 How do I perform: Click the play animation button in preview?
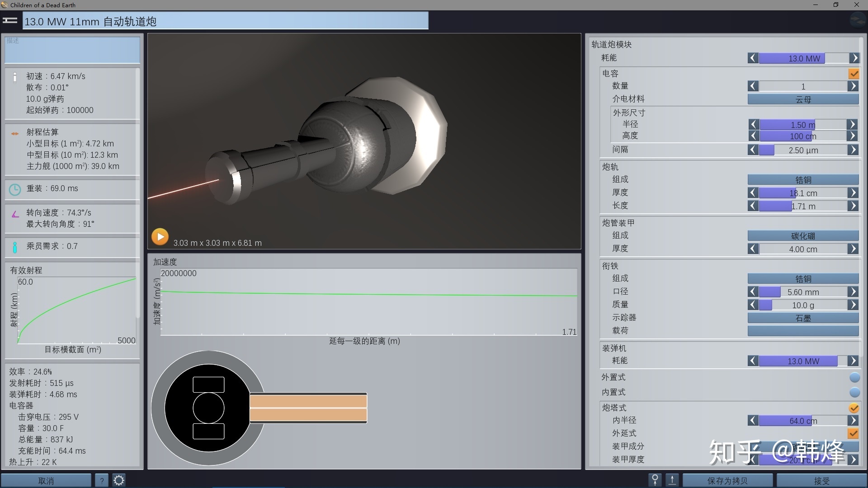coord(160,236)
